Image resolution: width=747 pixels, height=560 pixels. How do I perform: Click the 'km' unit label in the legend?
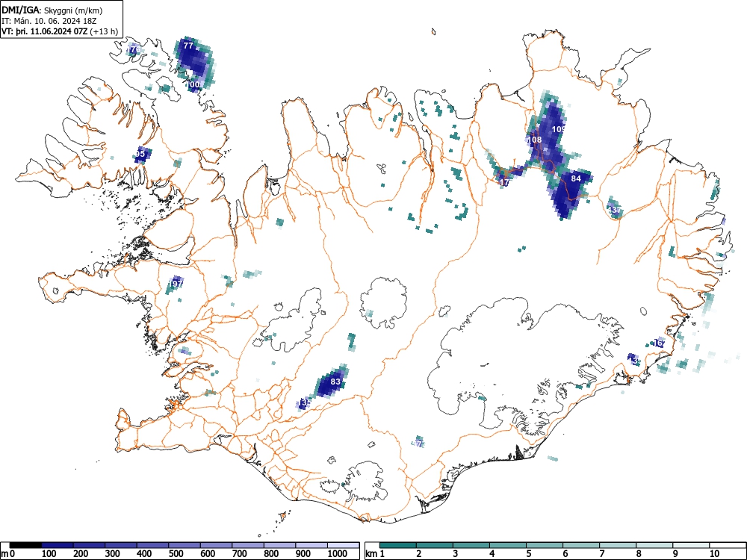tap(372, 554)
